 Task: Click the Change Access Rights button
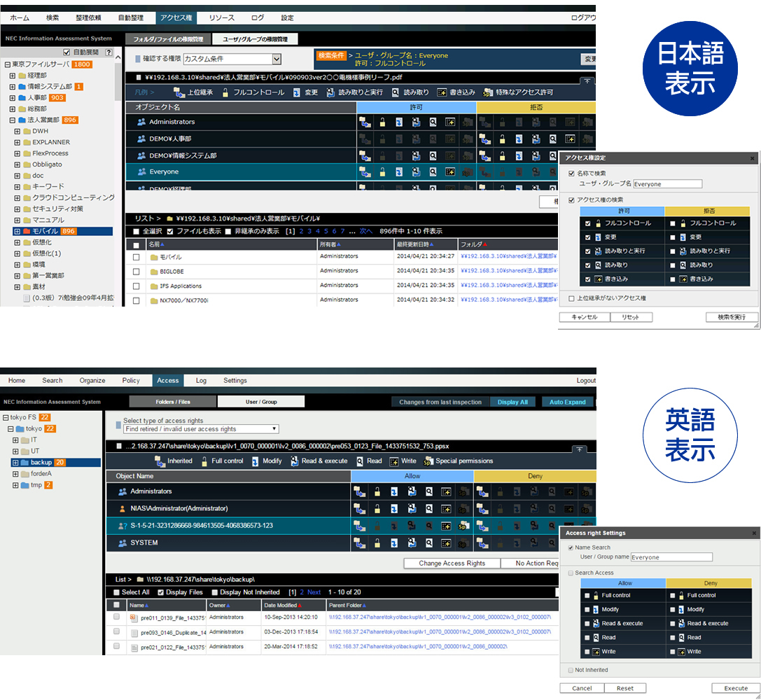[x=452, y=563]
